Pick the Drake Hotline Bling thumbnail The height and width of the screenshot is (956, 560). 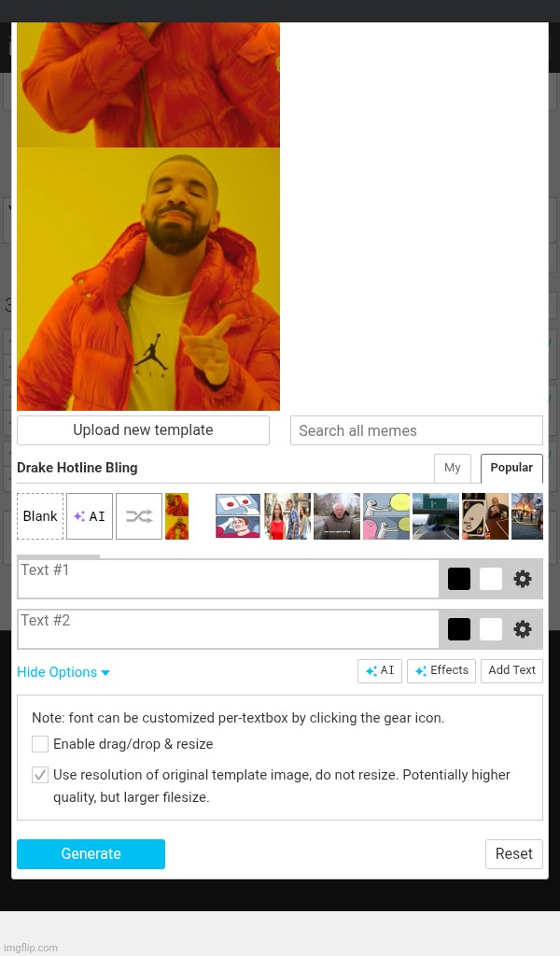[x=176, y=516]
